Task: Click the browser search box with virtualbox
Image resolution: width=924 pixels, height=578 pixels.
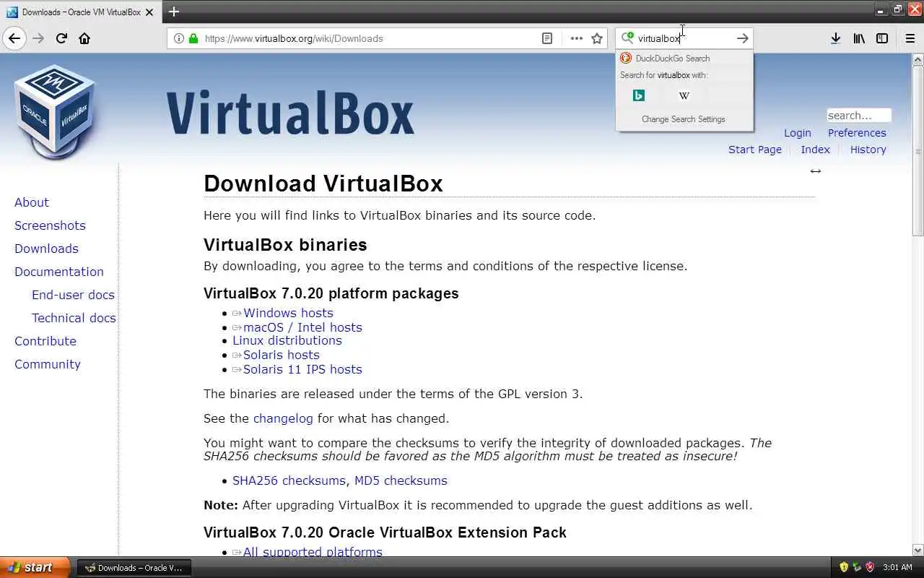Action: [682, 38]
